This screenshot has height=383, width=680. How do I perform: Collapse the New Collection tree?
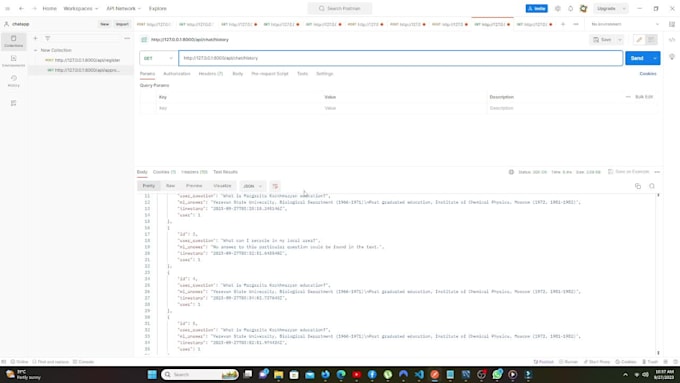[36, 50]
